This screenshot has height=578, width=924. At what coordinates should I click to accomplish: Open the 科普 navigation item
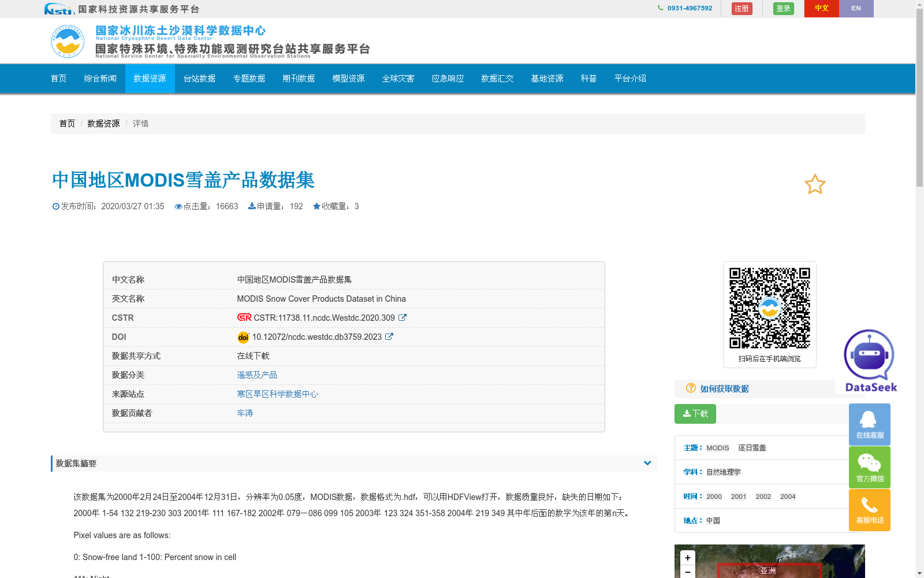pyautogui.click(x=588, y=79)
